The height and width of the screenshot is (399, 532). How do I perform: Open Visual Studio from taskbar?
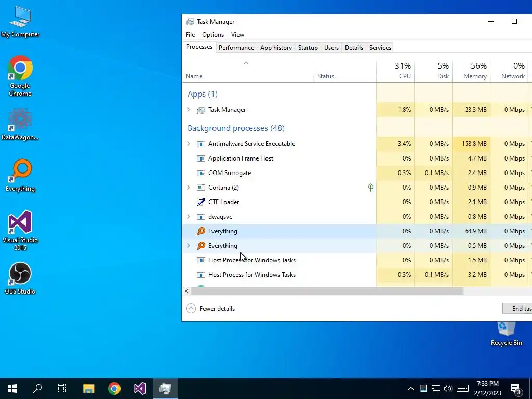click(x=139, y=389)
